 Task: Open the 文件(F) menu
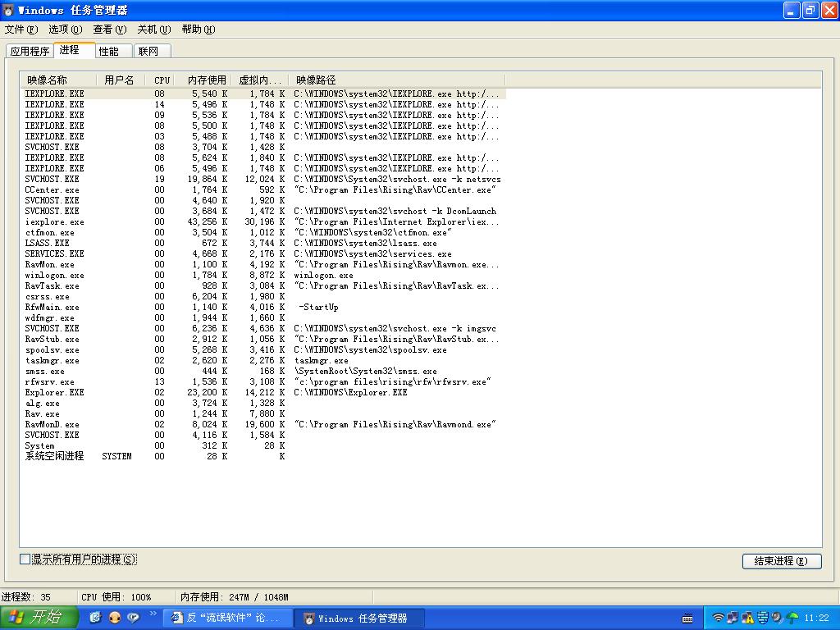click(21, 30)
